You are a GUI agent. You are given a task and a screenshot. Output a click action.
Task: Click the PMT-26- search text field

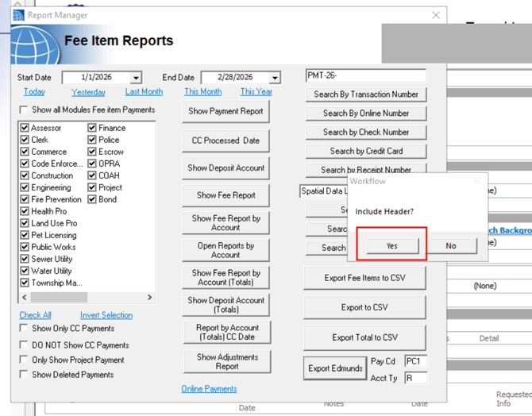365,76
